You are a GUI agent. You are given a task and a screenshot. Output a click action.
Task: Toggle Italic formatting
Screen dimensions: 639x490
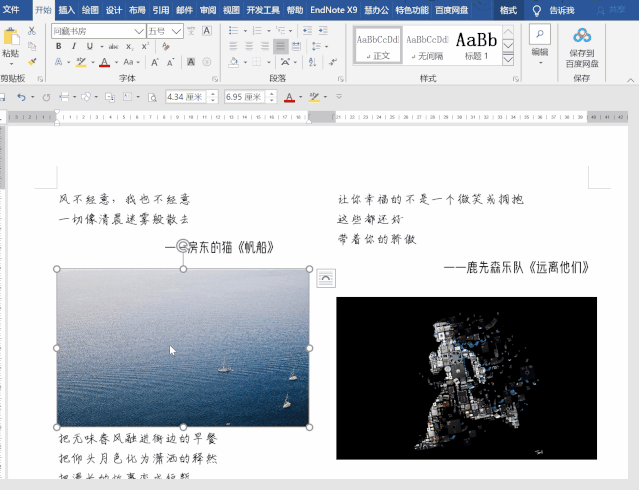click(x=73, y=46)
